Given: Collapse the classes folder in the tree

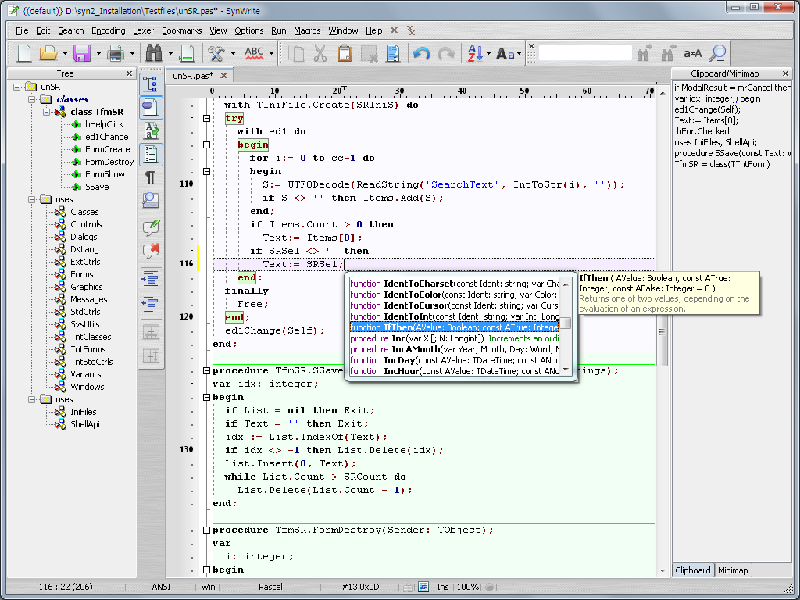Looking at the screenshot, I should [x=32, y=99].
